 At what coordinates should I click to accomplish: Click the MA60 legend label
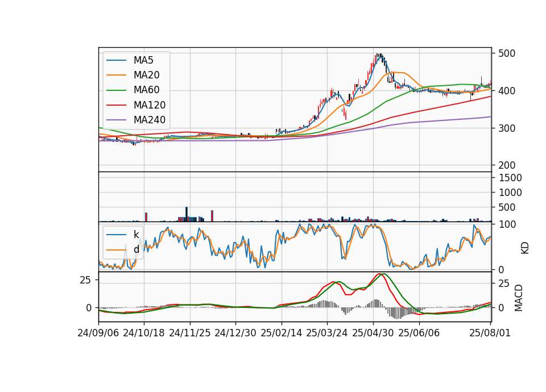pyautogui.click(x=146, y=90)
